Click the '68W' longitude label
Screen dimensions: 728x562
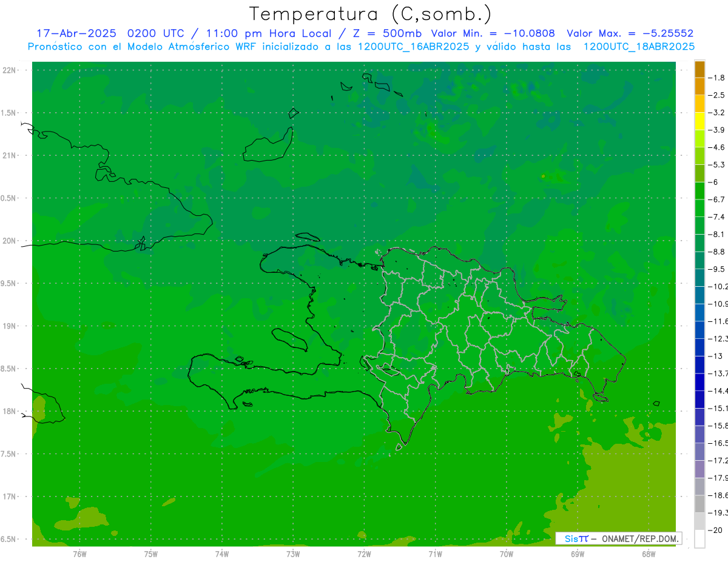(649, 554)
